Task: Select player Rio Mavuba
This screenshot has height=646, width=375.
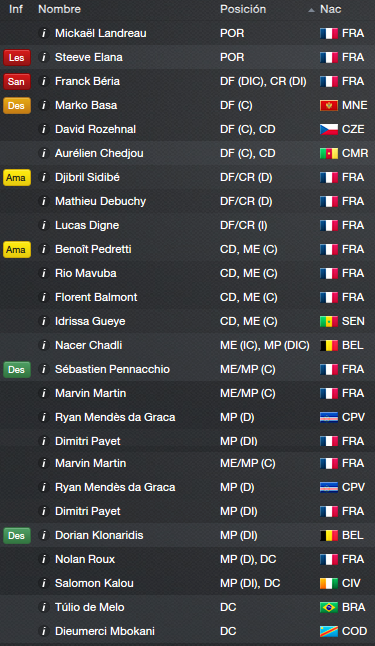Action: (x=188, y=273)
